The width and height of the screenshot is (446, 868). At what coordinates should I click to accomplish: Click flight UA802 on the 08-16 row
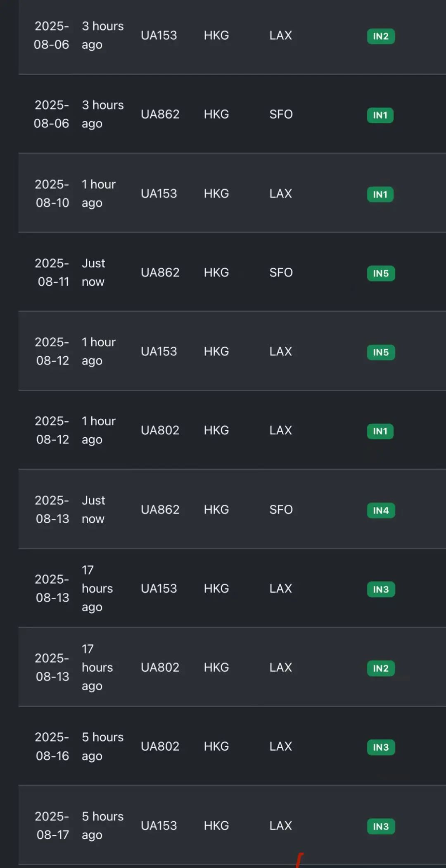point(160,746)
